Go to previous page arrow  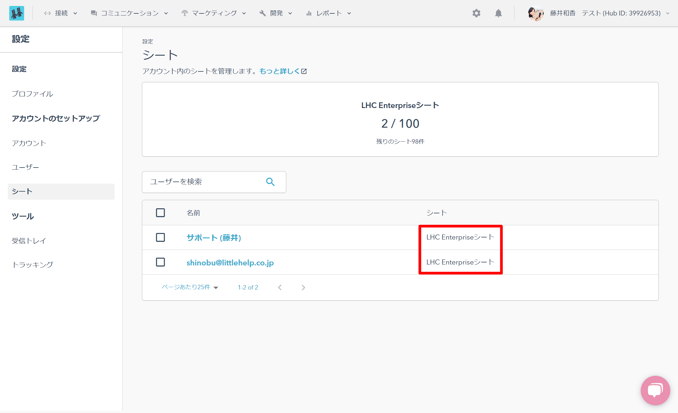[x=280, y=288]
